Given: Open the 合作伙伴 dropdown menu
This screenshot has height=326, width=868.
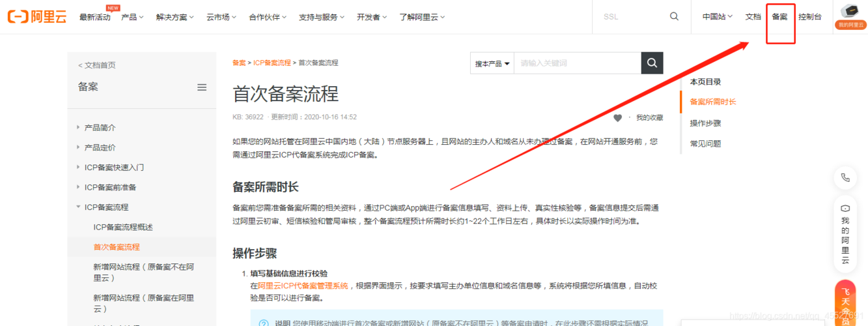Looking at the screenshot, I should (268, 17).
